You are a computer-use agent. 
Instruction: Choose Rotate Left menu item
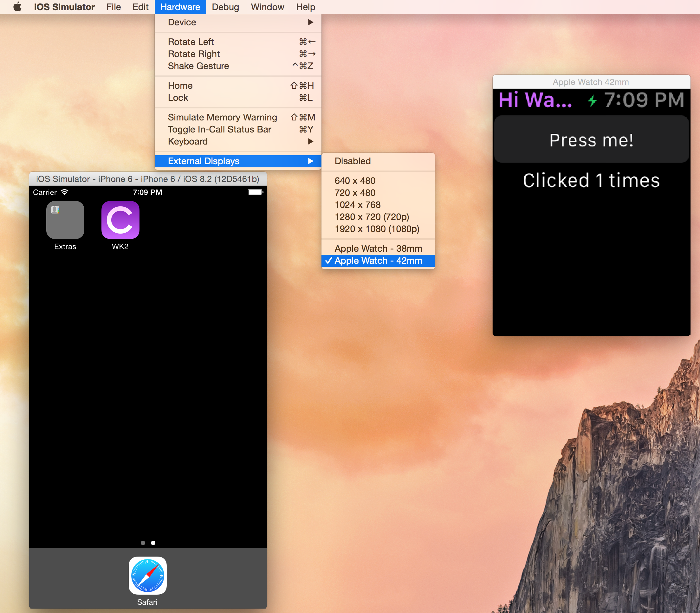click(191, 42)
